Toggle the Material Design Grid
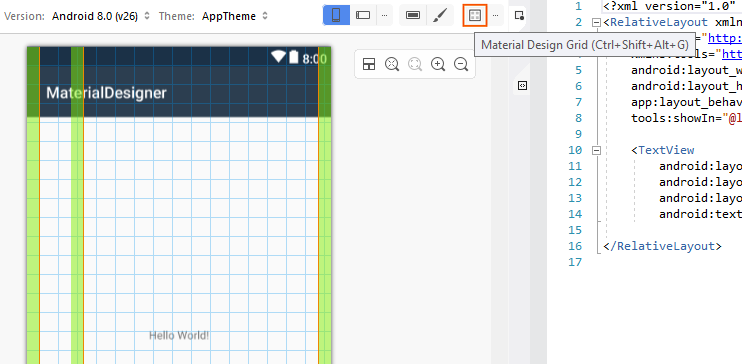This screenshot has height=364, width=742. point(475,16)
